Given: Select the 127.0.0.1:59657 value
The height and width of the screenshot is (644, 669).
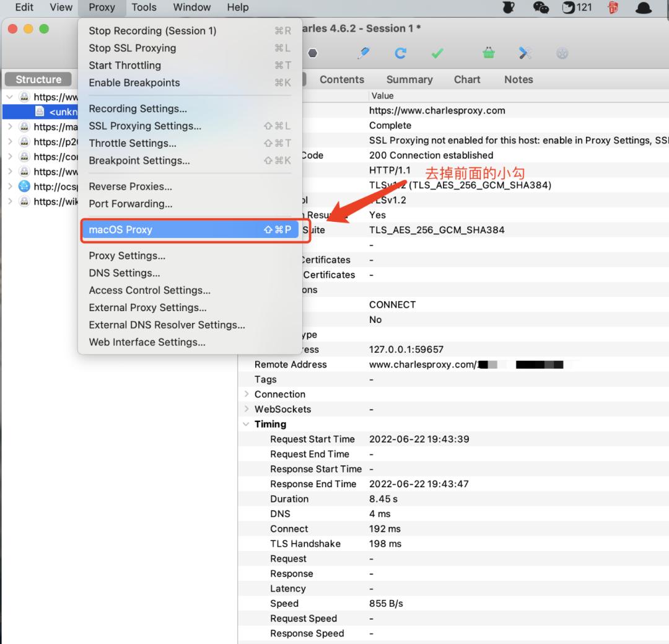Looking at the screenshot, I should (406, 350).
